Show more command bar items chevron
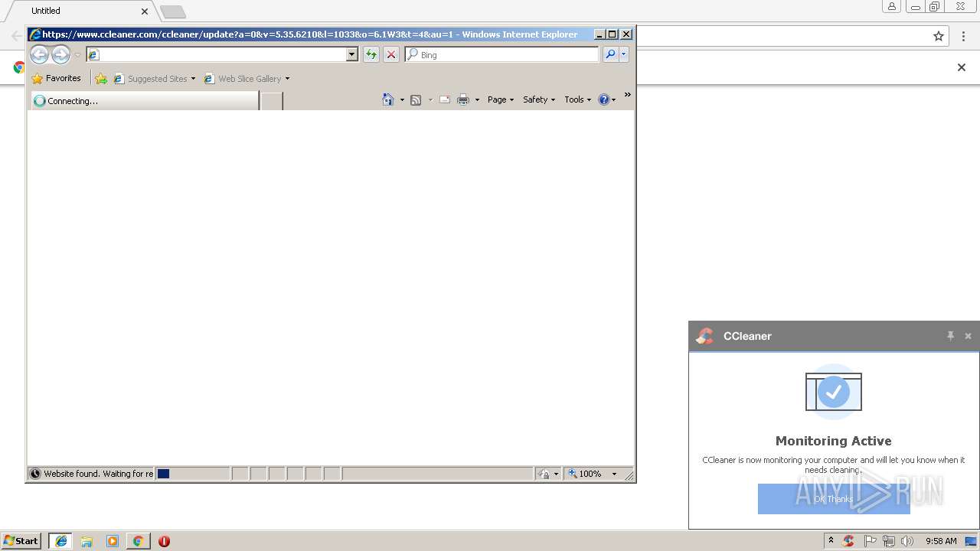Image resolution: width=980 pixels, height=551 pixels. [x=627, y=95]
